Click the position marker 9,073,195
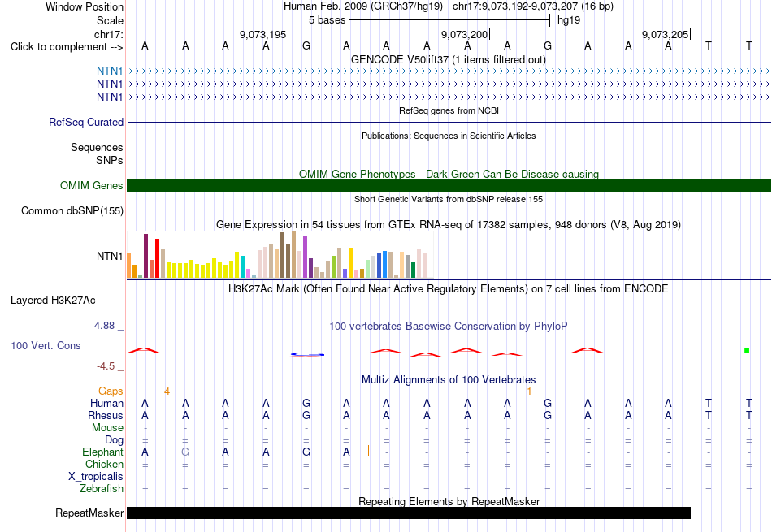Viewport: 772px width, 532px height. click(x=263, y=34)
